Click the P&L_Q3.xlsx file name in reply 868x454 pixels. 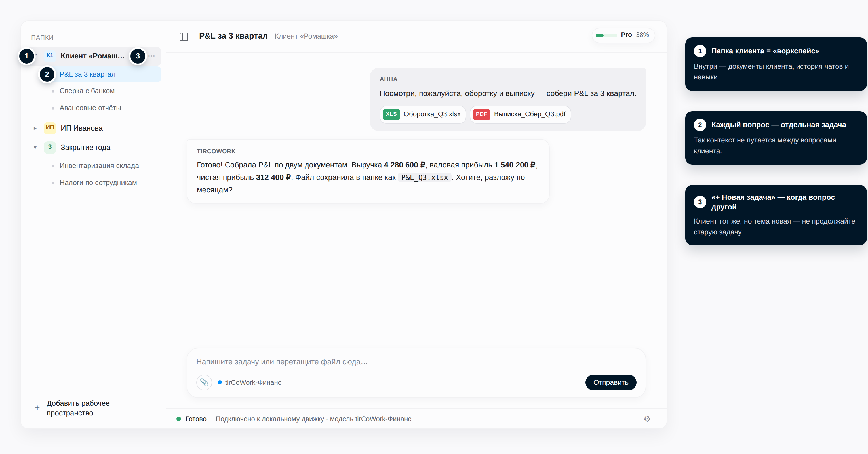coord(425,178)
